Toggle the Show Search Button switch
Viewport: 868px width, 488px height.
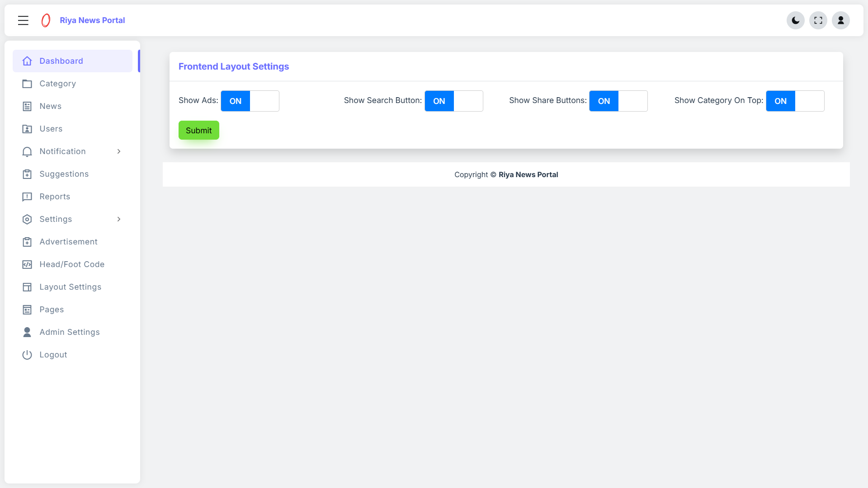pos(453,101)
